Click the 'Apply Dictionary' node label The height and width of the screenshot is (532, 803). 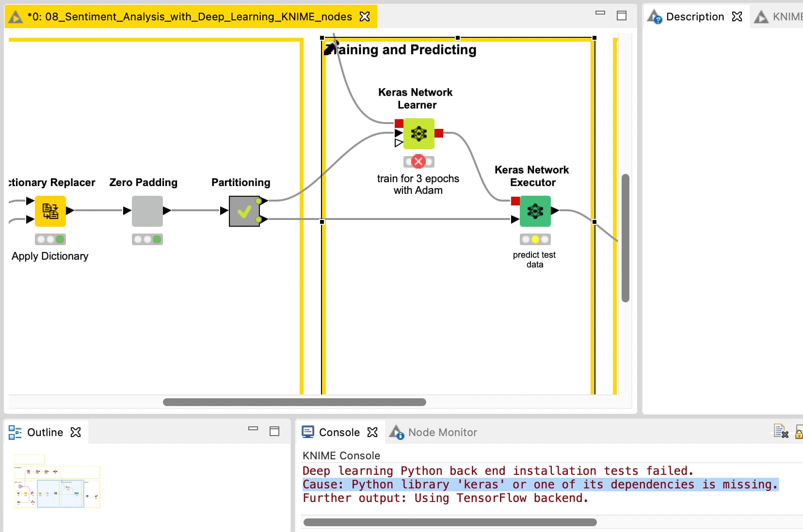click(x=50, y=256)
